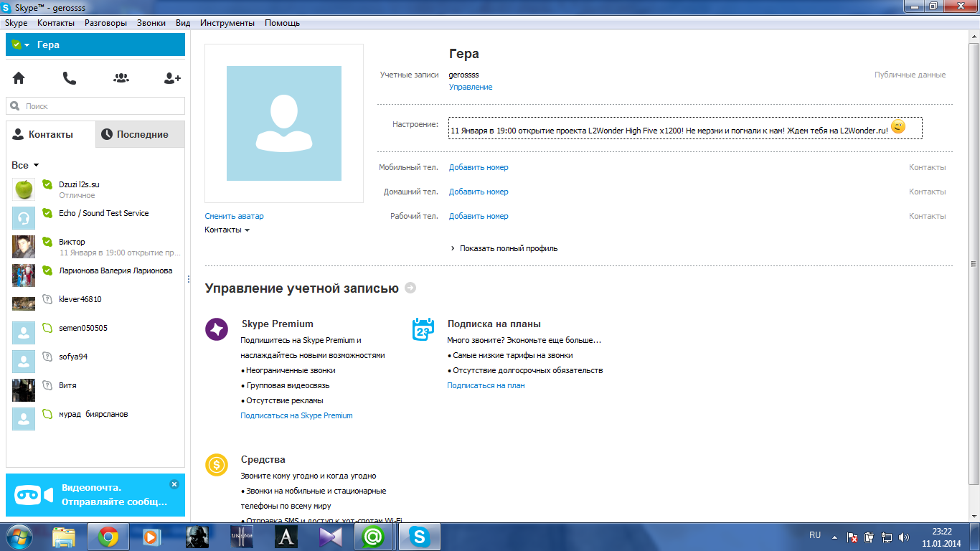Click arrow next to Управление учетной записью
The height and width of the screenshot is (551, 980).
pyautogui.click(x=410, y=288)
